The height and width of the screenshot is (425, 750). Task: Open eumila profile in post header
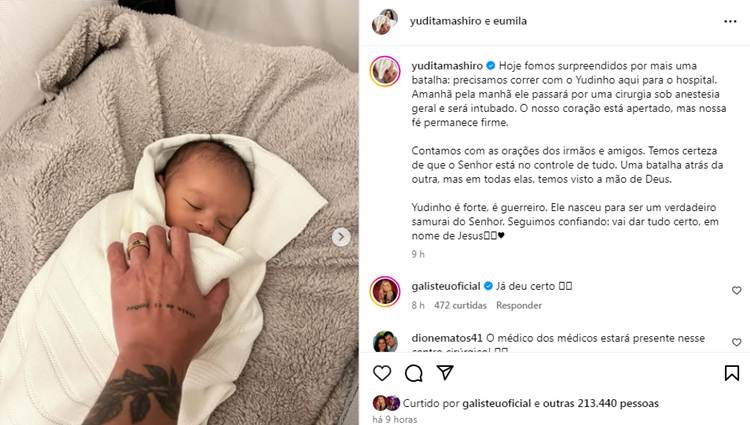(x=510, y=21)
